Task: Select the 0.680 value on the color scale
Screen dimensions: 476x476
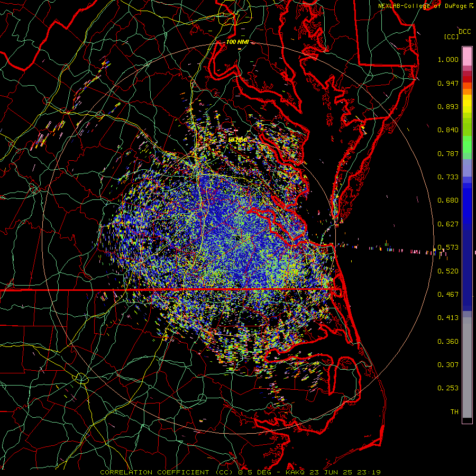Action: coord(448,200)
